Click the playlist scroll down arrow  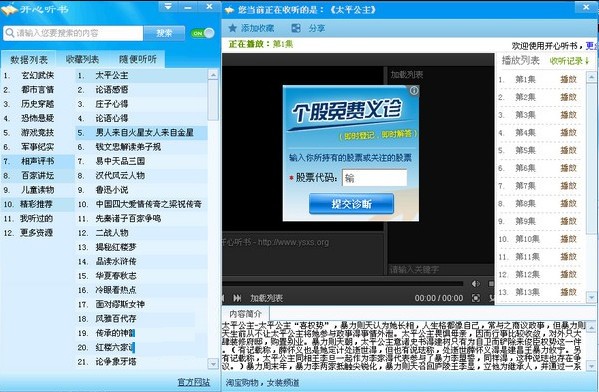pyautogui.click(x=591, y=296)
